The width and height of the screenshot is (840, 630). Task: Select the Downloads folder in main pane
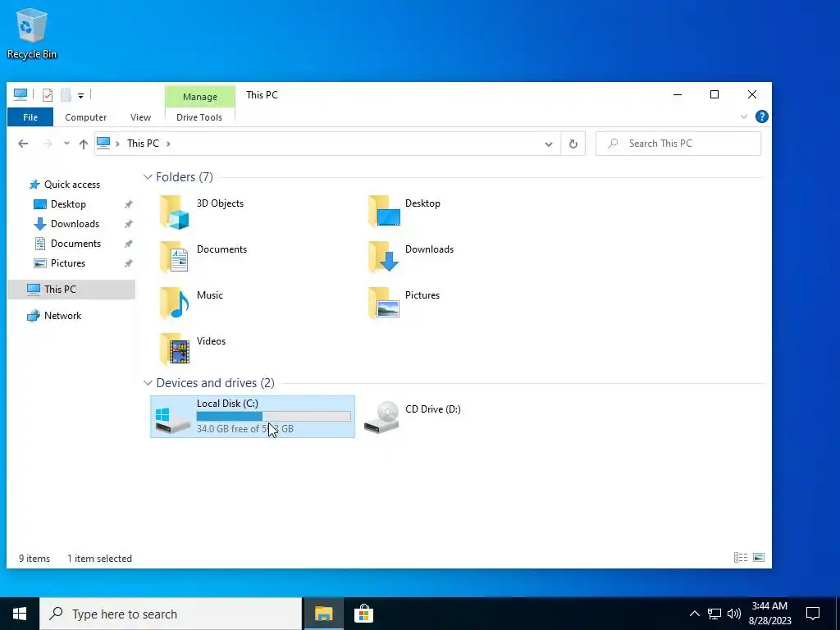click(x=411, y=257)
